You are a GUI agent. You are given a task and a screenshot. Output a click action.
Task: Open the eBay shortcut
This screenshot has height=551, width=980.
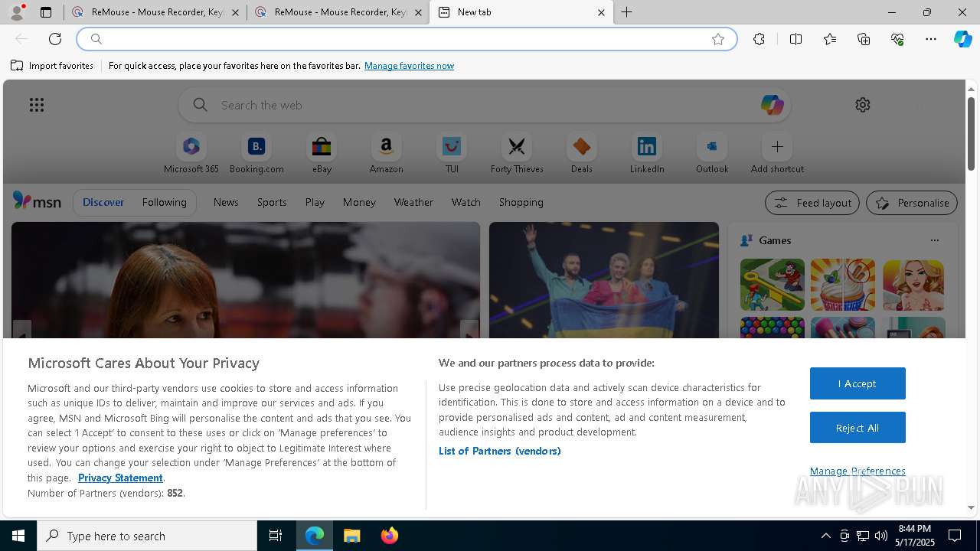coord(322,154)
